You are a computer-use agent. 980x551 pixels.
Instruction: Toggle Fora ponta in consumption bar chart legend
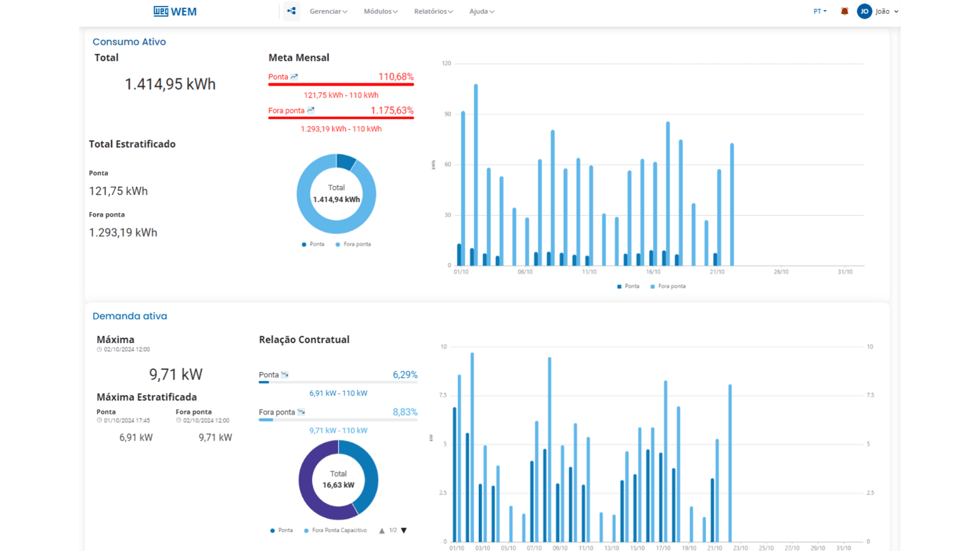click(668, 286)
